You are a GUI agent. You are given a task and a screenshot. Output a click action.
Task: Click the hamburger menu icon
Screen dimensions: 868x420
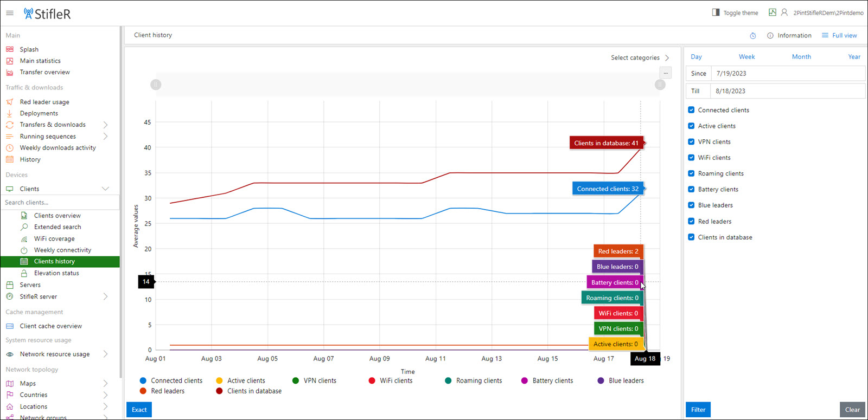point(10,13)
